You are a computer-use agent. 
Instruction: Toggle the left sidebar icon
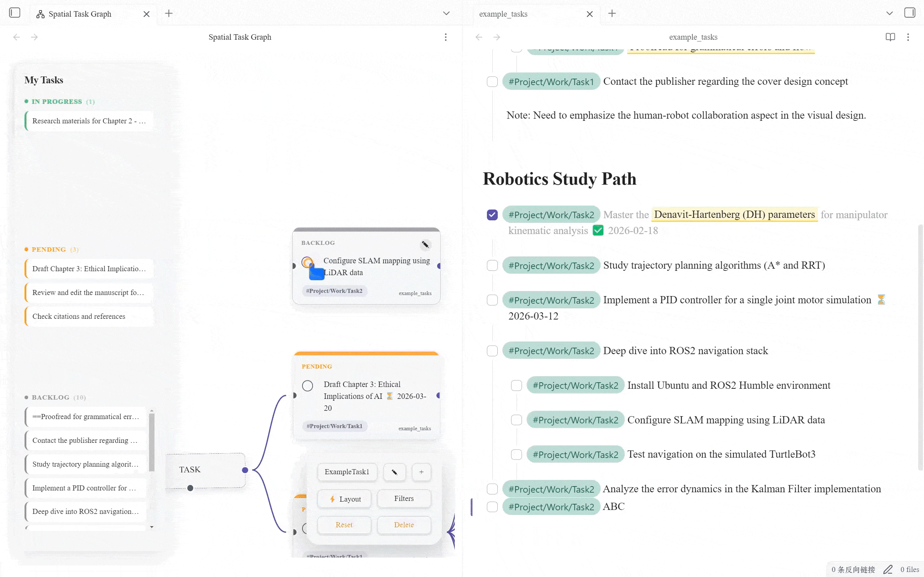click(x=14, y=13)
